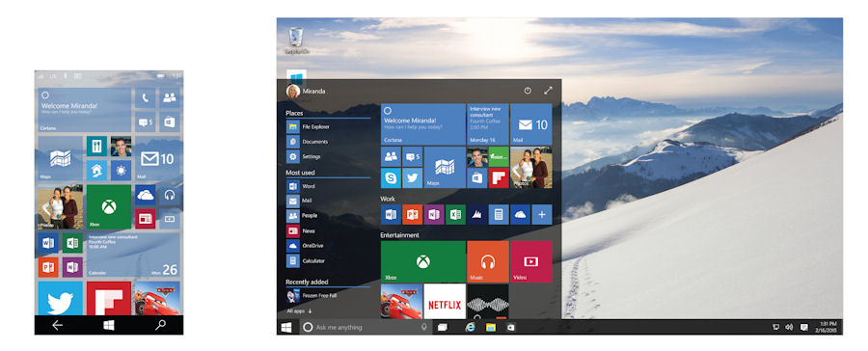The image size is (868, 351).
Task: Open the Video tile in Entertainment group
Action: click(x=530, y=261)
